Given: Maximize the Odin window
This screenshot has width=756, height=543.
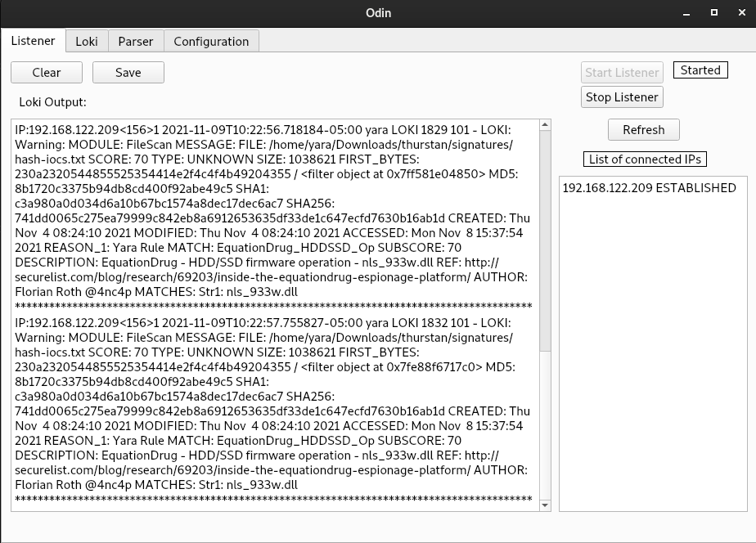Looking at the screenshot, I should [x=714, y=13].
